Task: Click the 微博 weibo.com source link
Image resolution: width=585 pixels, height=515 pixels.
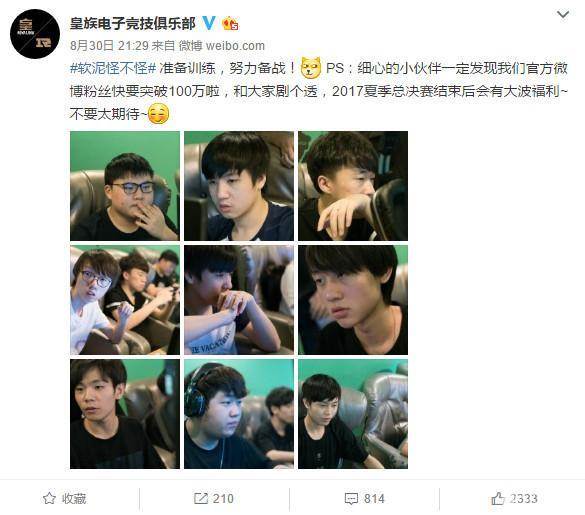Action: pyautogui.click(x=222, y=46)
